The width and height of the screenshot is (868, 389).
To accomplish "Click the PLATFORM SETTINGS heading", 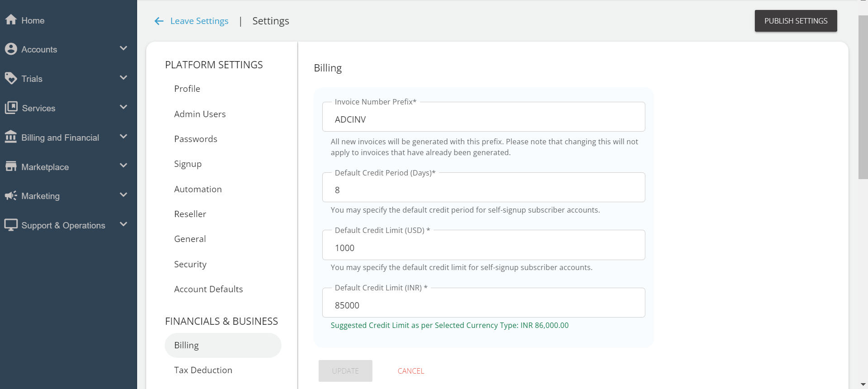I will coord(214,65).
